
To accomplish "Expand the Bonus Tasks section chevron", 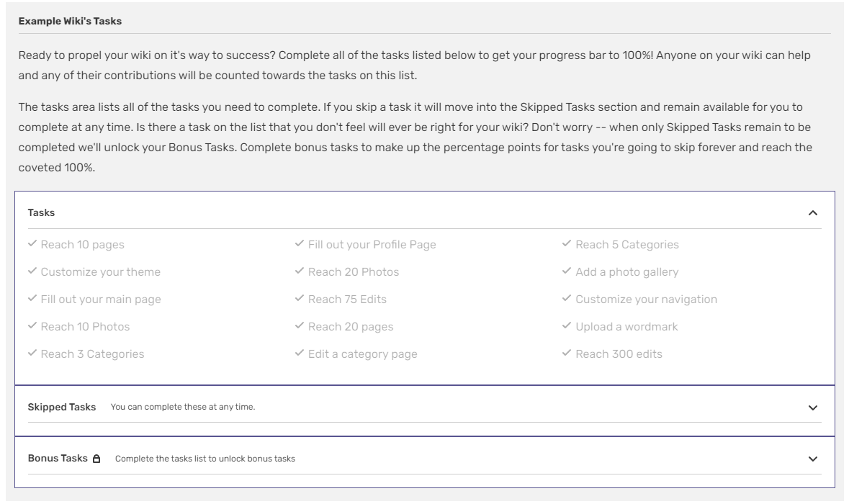I will click(813, 459).
